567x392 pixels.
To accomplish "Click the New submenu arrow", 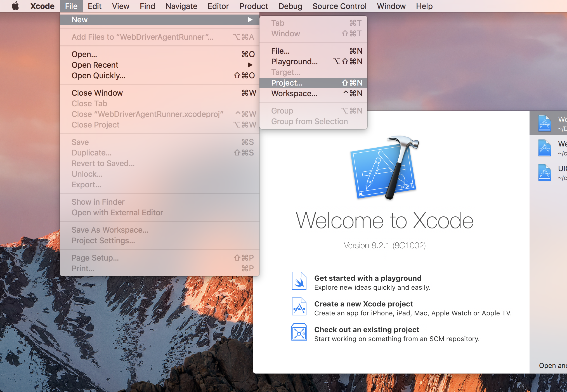I will (x=250, y=20).
